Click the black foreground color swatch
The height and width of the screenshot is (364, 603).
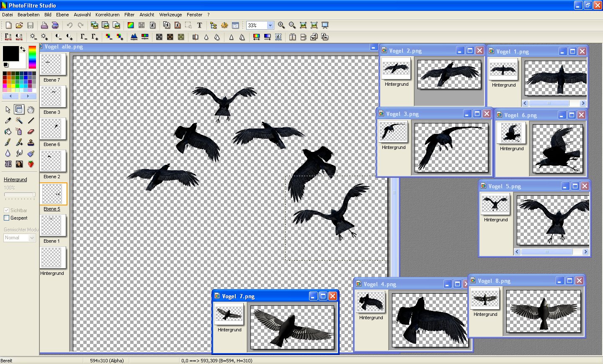pos(10,54)
